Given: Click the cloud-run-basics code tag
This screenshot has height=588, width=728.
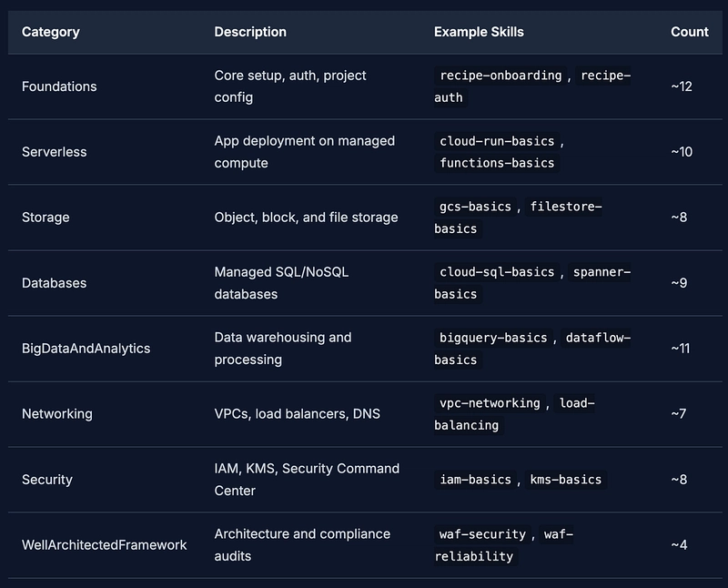Looking at the screenshot, I should coord(497,141).
